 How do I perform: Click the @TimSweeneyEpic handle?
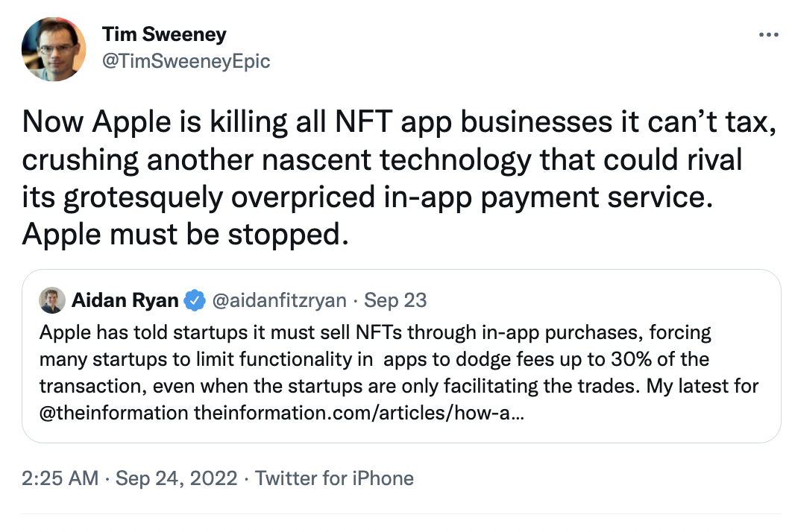(185, 61)
